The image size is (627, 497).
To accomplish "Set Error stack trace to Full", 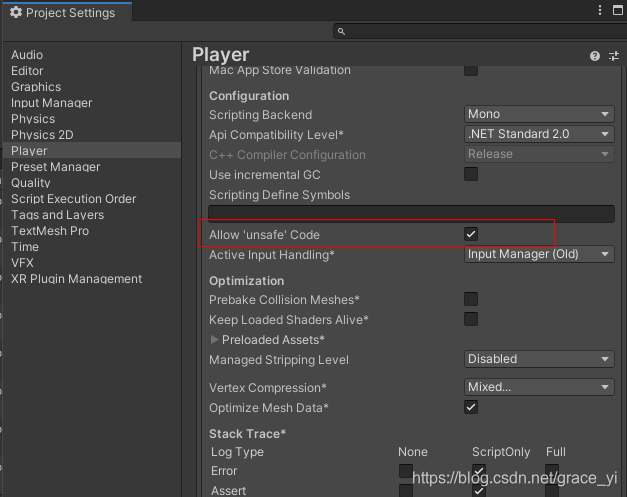I will tap(552, 471).
